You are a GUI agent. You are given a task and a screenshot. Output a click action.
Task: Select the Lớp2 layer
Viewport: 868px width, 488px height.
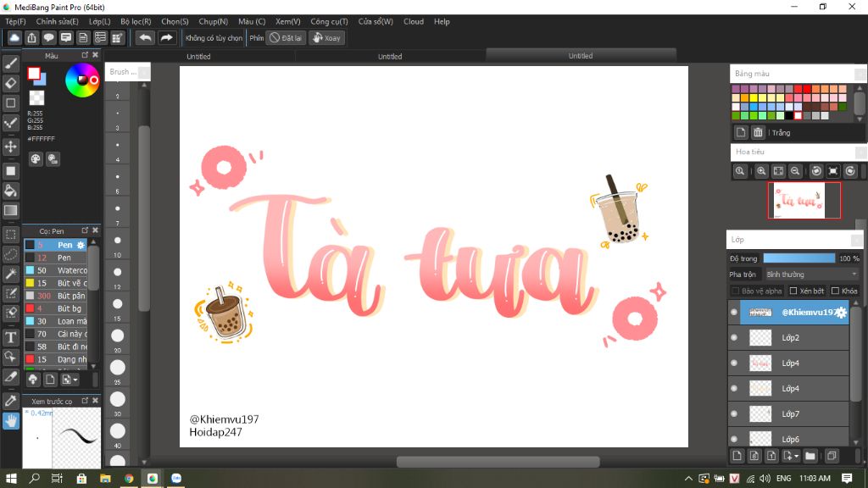click(x=789, y=337)
